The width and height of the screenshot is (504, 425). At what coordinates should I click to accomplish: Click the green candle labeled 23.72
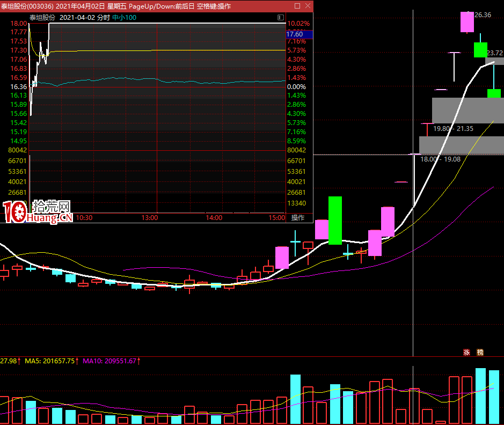click(480, 50)
